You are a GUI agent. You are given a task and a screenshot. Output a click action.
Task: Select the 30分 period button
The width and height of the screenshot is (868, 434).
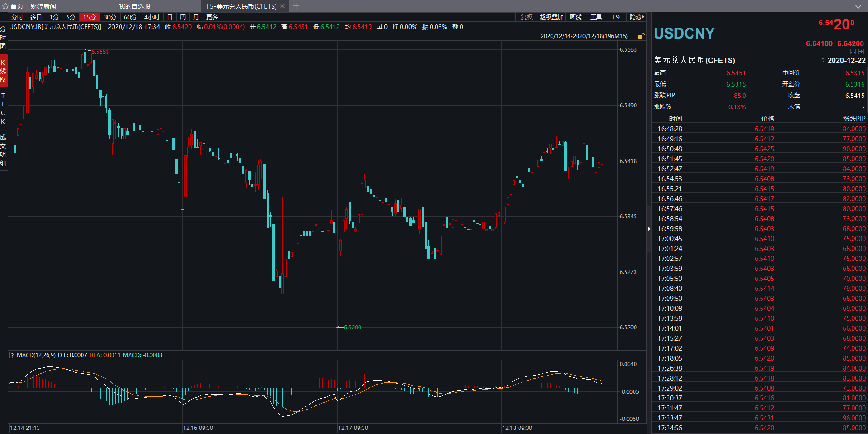click(110, 17)
